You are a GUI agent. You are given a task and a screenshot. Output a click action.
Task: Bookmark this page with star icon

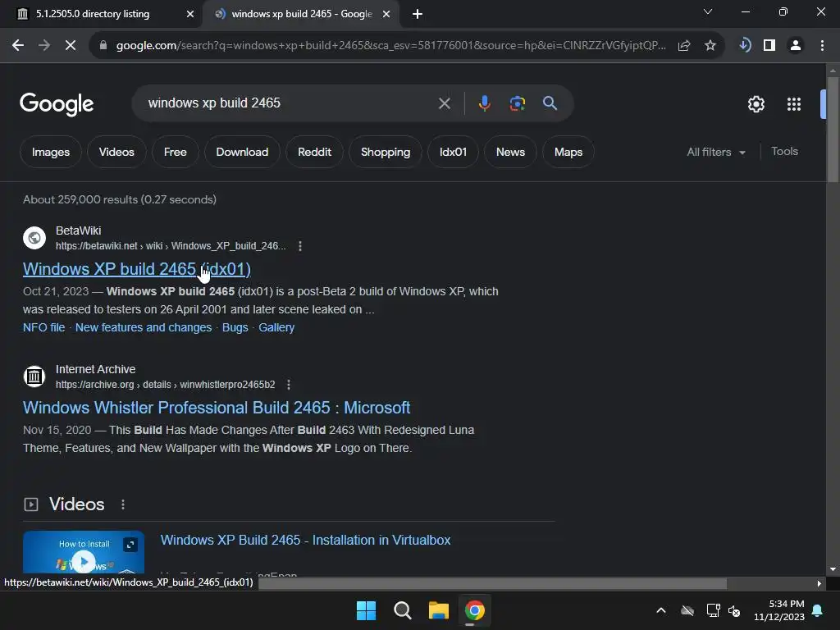(x=710, y=46)
